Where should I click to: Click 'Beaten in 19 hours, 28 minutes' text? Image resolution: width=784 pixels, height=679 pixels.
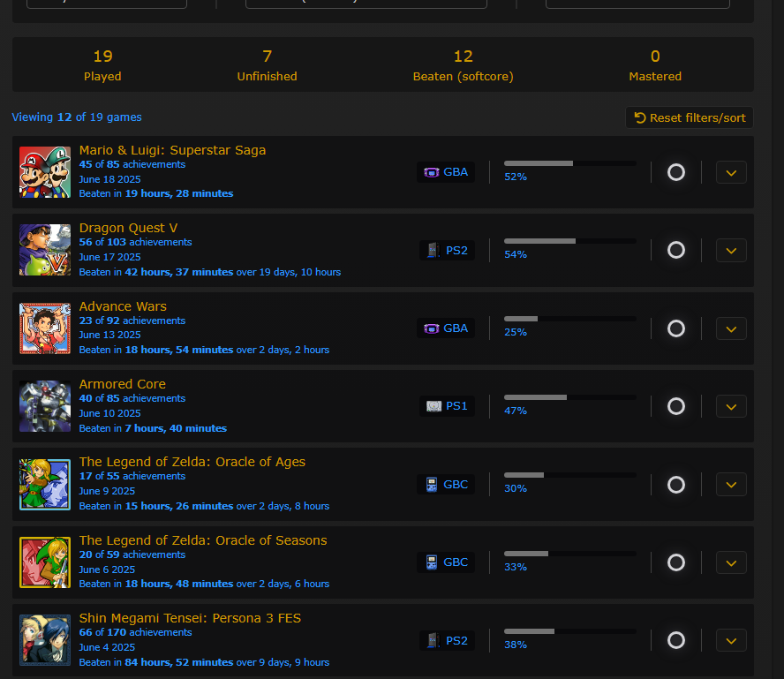point(156,193)
